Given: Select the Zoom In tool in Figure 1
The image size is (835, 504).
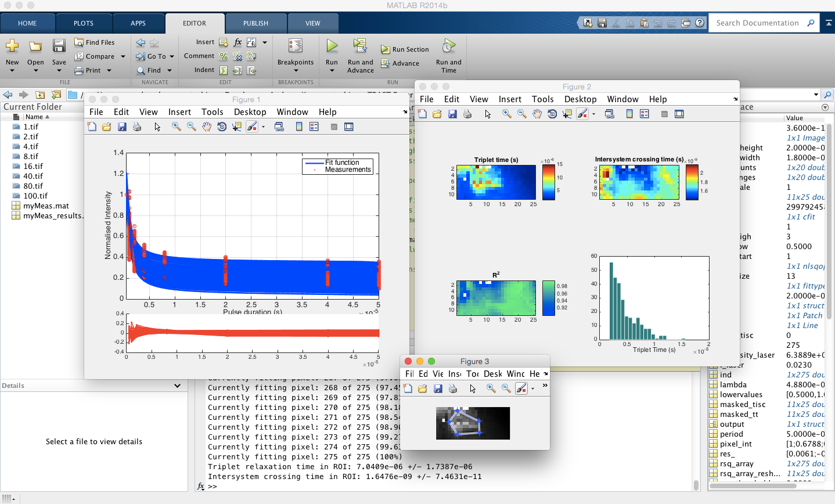Looking at the screenshot, I should tap(177, 126).
